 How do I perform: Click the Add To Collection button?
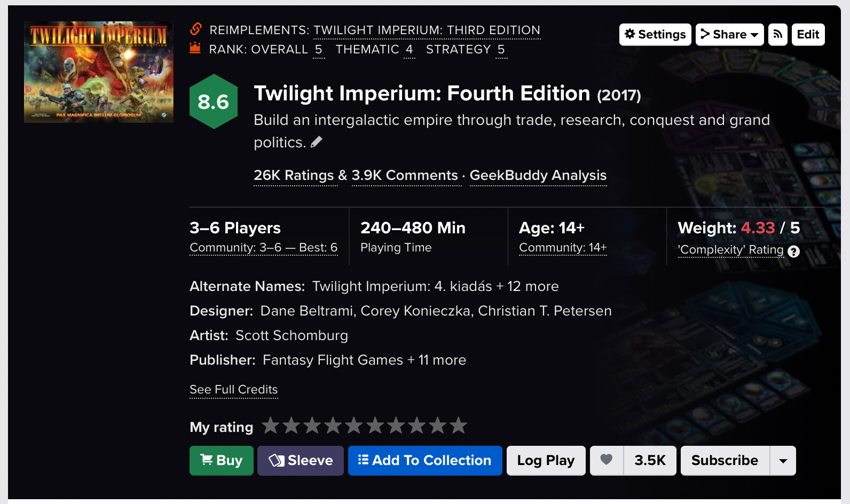point(425,461)
